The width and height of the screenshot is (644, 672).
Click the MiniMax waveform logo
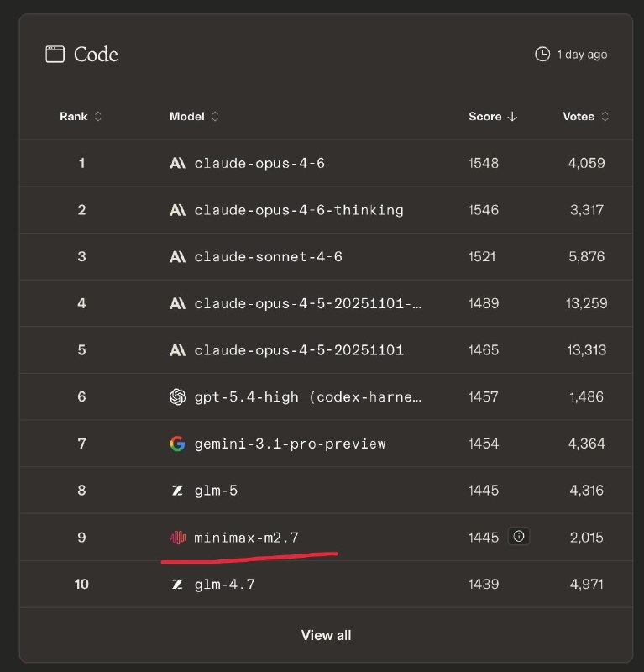177,537
